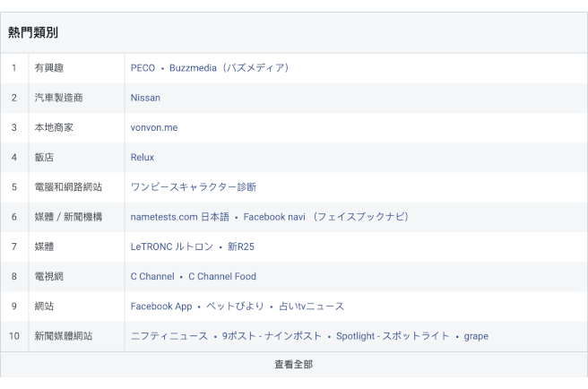Open vonvon.me link
Screen dimensions: 588x389
point(154,127)
